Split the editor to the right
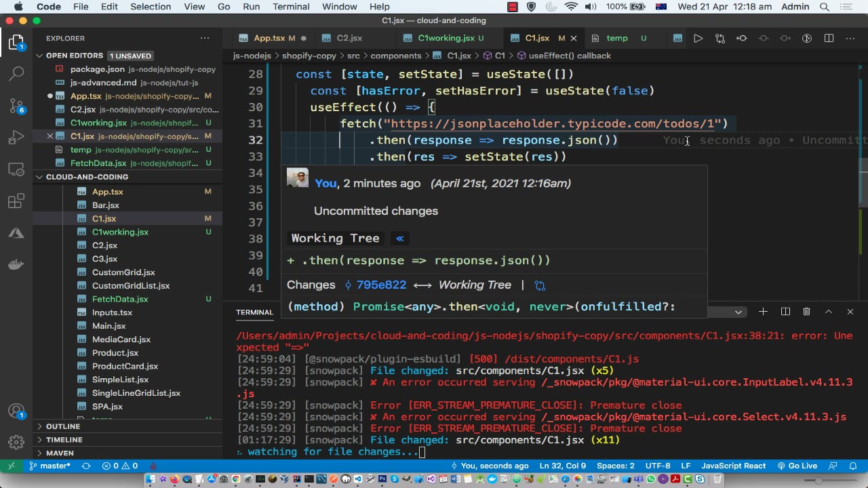Viewport: 868px width, 488px height. (x=829, y=39)
